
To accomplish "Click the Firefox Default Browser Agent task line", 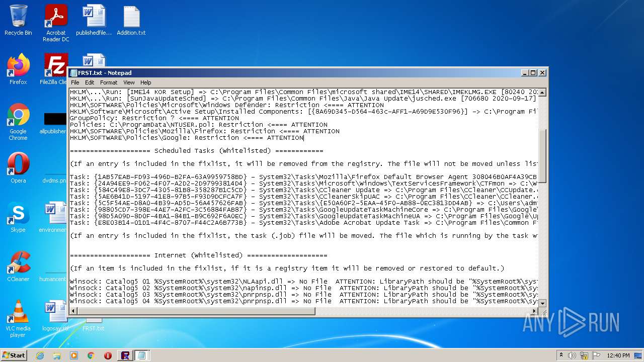I will (304, 177).
